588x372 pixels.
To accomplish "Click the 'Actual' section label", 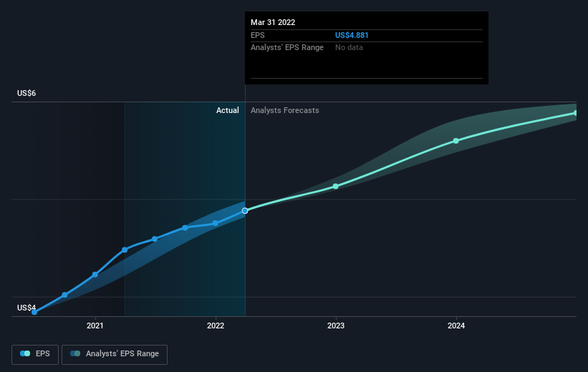I will (x=227, y=110).
